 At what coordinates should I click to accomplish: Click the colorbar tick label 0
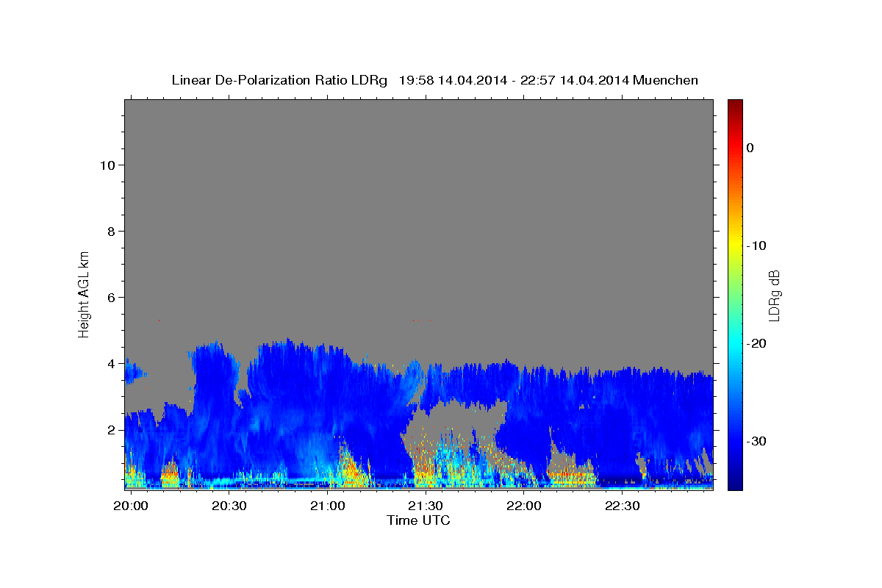pos(750,148)
